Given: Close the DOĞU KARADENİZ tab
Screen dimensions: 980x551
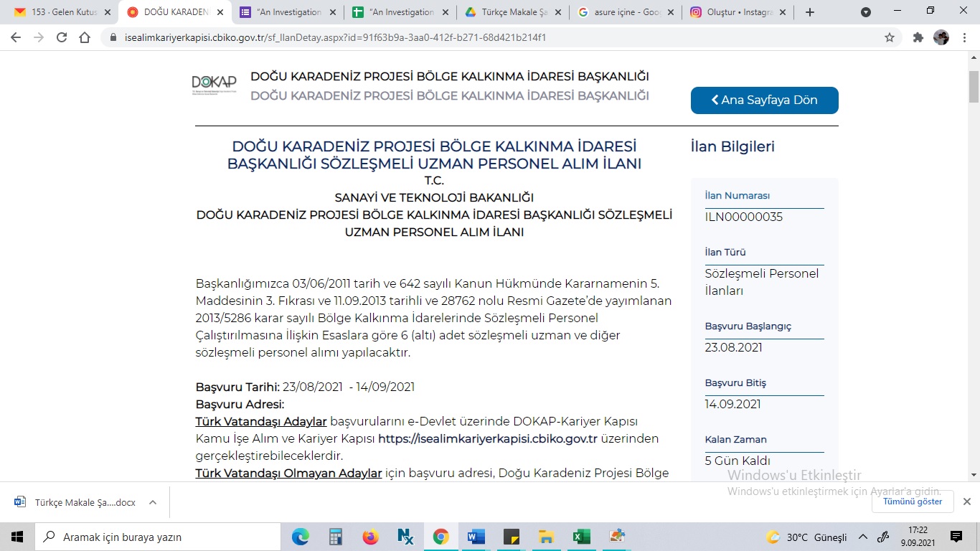Looking at the screenshot, I should point(220,12).
